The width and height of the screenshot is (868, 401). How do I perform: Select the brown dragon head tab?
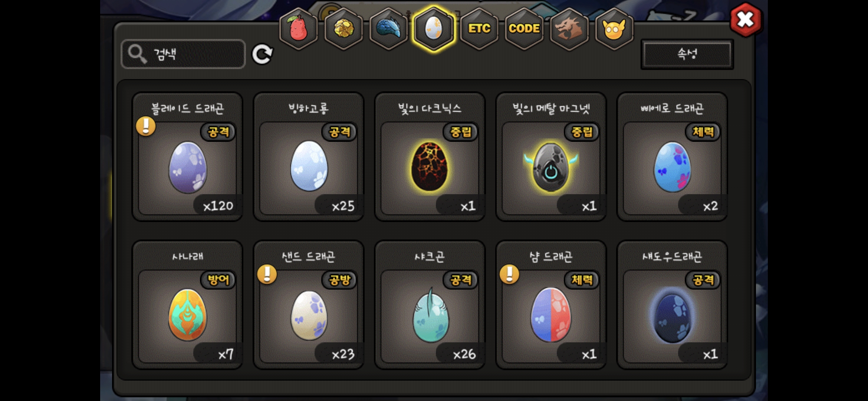[569, 29]
